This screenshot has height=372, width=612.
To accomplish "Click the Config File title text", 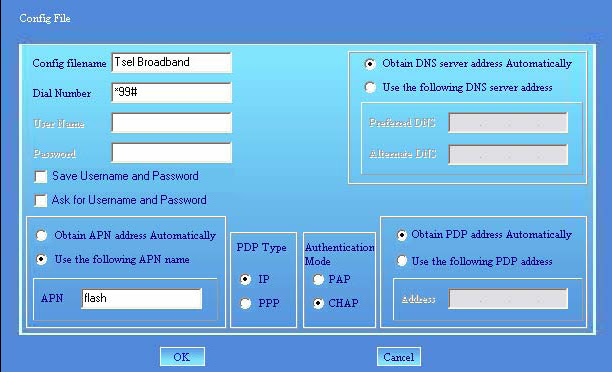I will (x=45, y=18).
